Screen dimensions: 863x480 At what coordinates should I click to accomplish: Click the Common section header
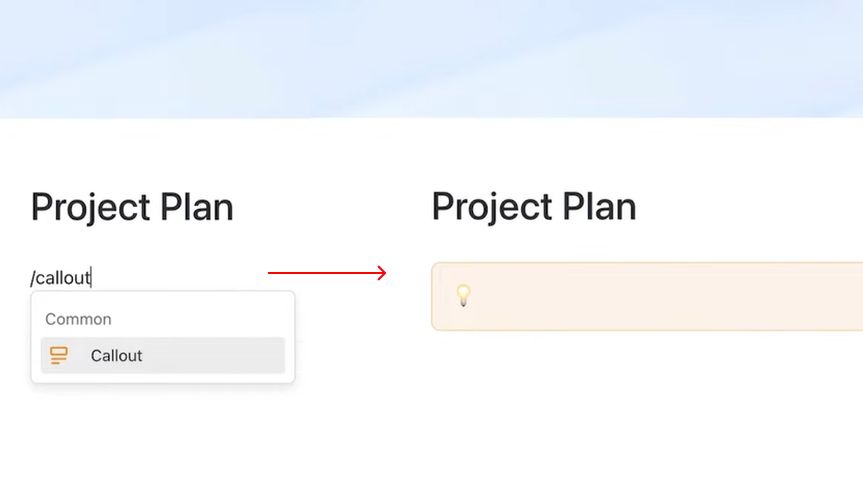78,319
